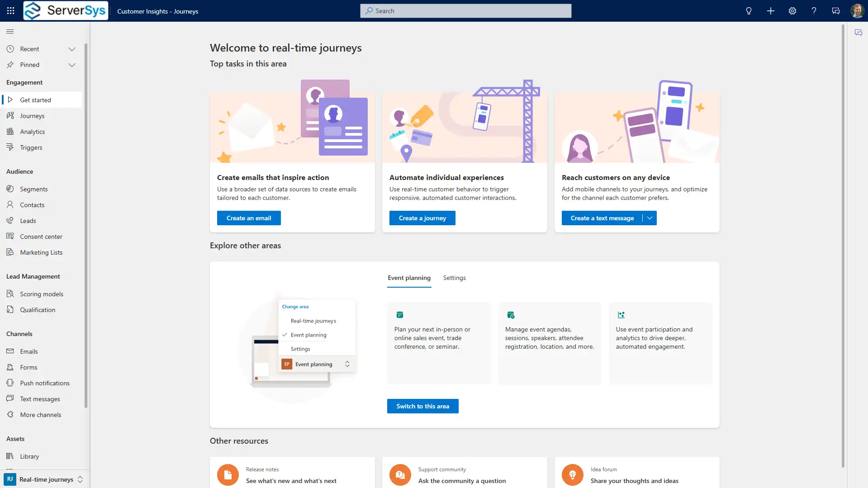The height and width of the screenshot is (488, 868).
Task: Collapse the hamburger navigation menu
Action: point(10,32)
